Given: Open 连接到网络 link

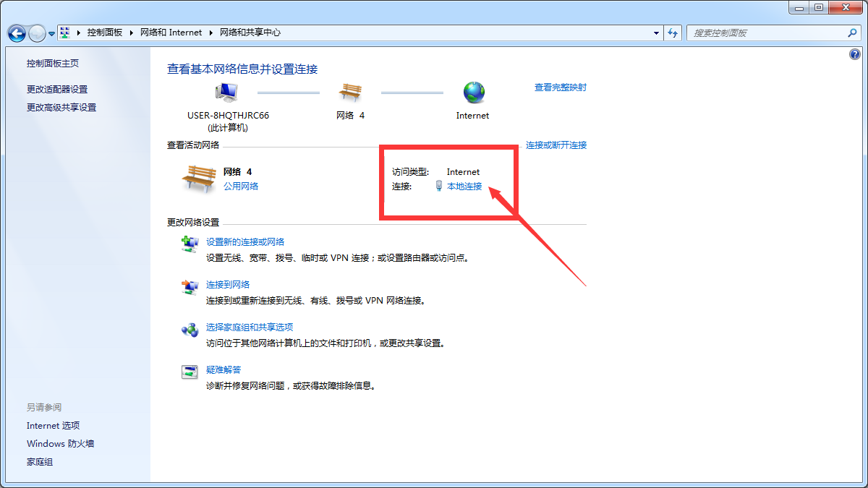Looking at the screenshot, I should coord(228,285).
